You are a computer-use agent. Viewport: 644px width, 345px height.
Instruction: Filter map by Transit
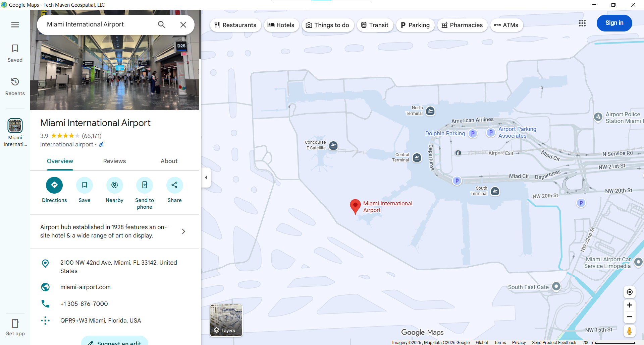pos(375,25)
